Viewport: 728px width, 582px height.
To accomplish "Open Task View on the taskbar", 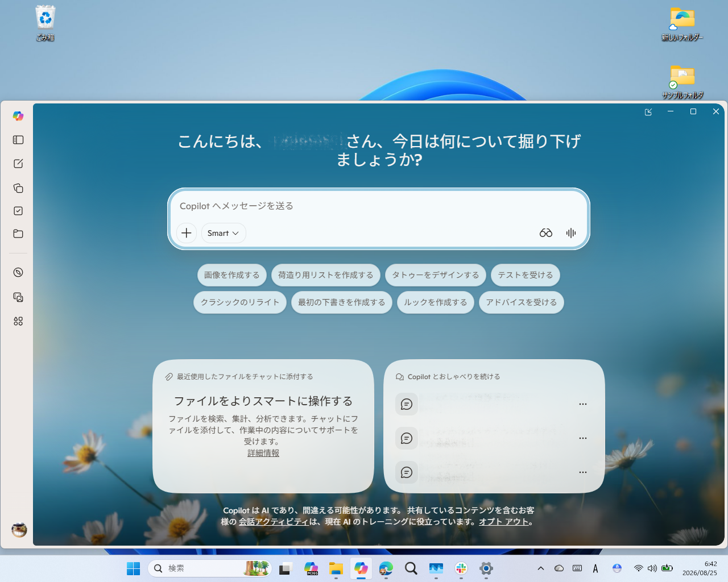I will (x=285, y=568).
